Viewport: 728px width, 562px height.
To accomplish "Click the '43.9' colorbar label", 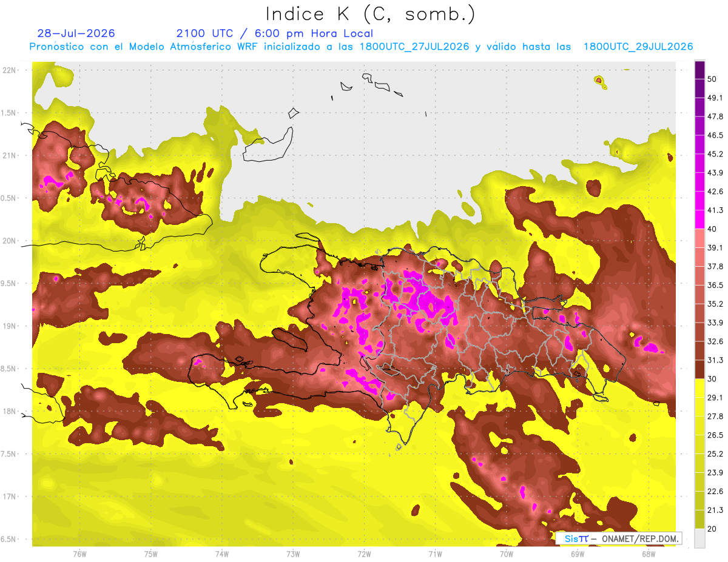I will point(715,173).
